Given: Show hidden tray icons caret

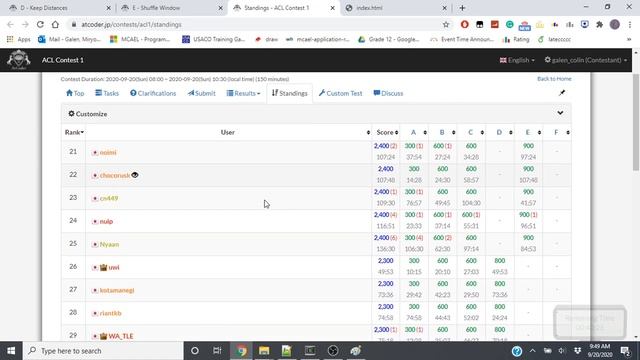Looking at the screenshot, I should (533, 351).
